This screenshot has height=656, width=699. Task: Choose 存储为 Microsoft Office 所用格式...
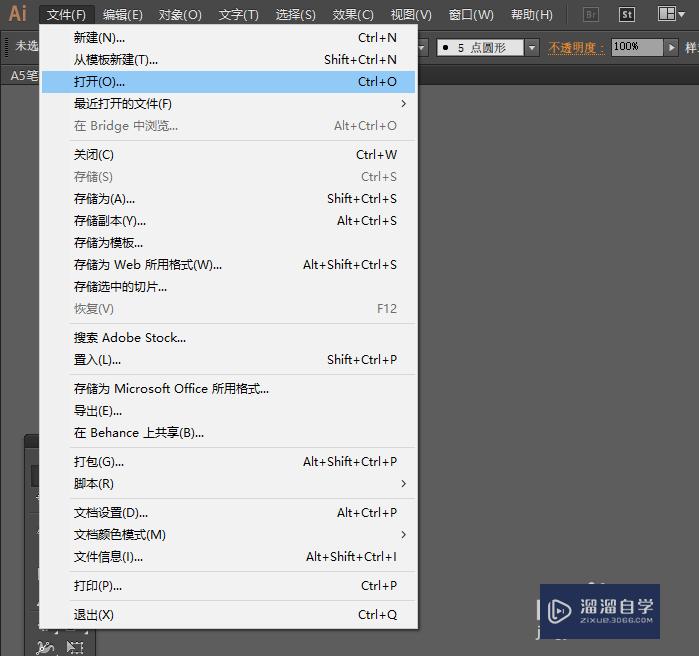(x=228, y=389)
